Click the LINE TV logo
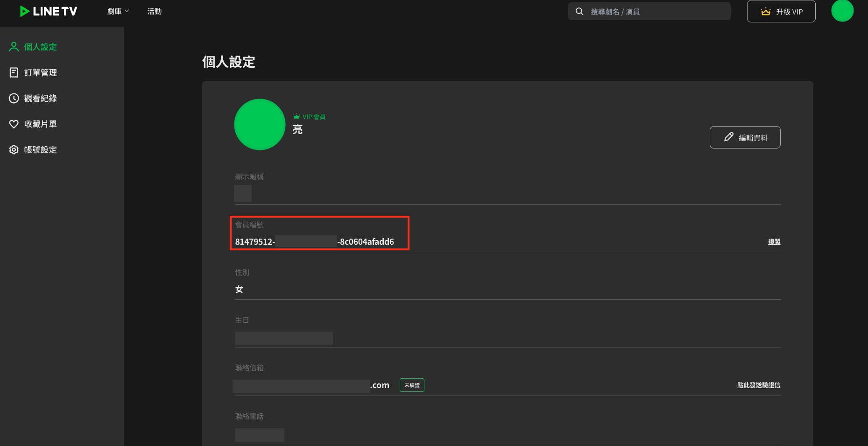Screen dimensions: 868x446 pos(49,11)
